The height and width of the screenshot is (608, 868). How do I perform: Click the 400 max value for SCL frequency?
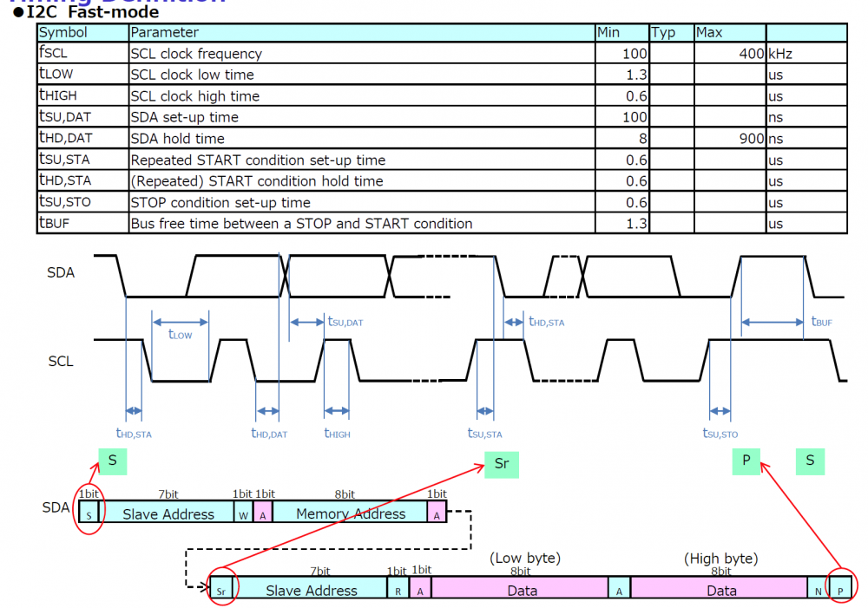pyautogui.click(x=751, y=54)
